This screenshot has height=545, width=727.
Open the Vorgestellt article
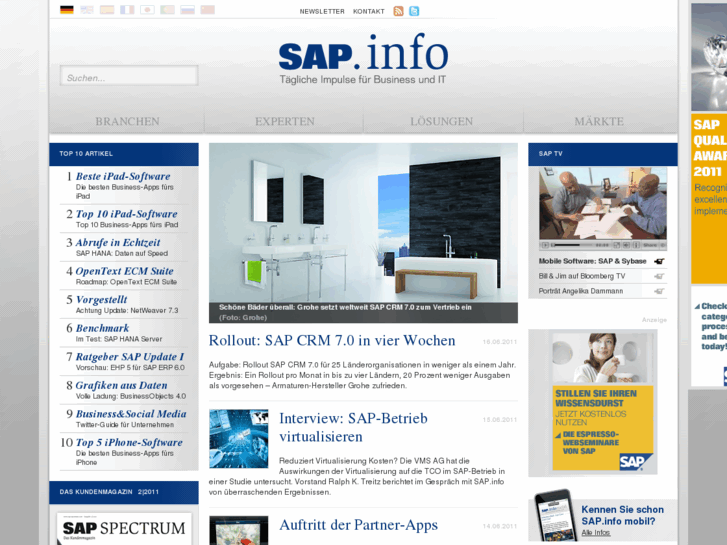[101, 300]
